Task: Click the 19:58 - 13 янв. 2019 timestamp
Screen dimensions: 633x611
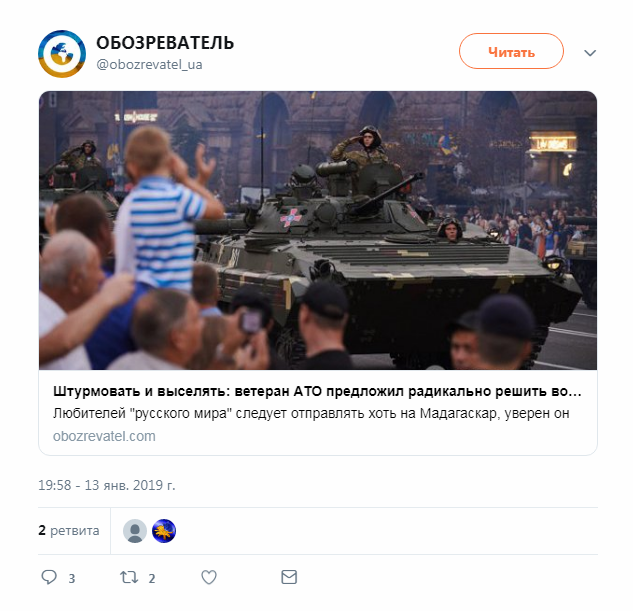Action: pos(107,485)
